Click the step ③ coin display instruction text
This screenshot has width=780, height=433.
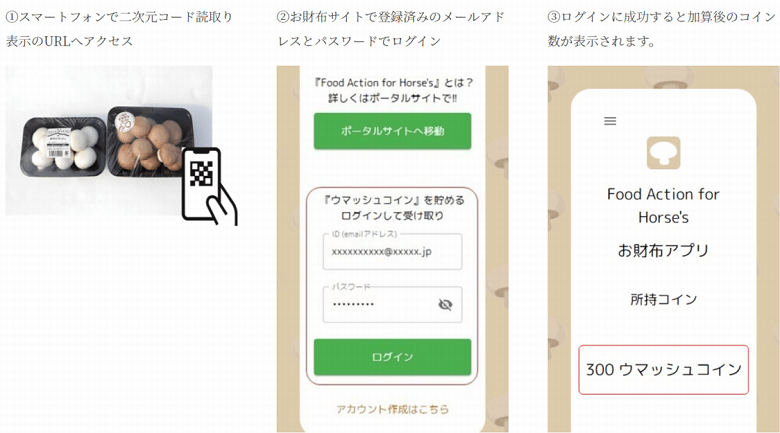point(662,29)
